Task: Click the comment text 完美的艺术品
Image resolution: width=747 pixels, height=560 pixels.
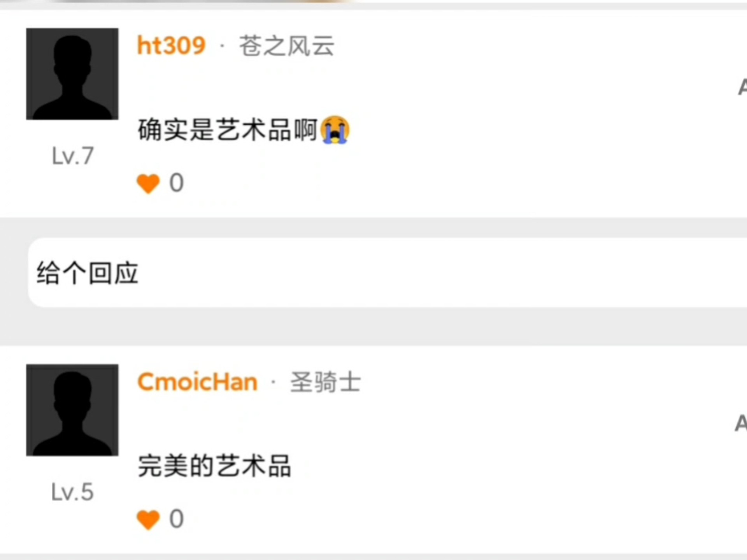Action: 214,465
